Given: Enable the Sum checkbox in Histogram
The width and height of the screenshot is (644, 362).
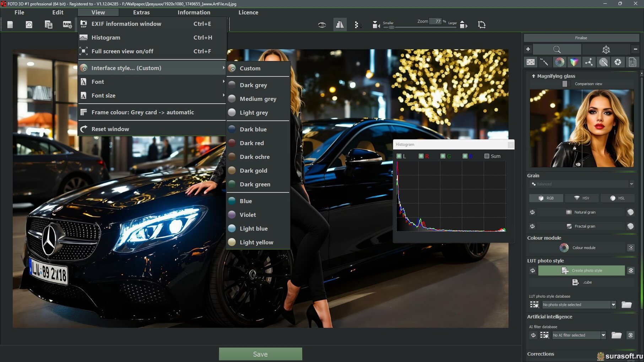Looking at the screenshot, I should (x=487, y=156).
